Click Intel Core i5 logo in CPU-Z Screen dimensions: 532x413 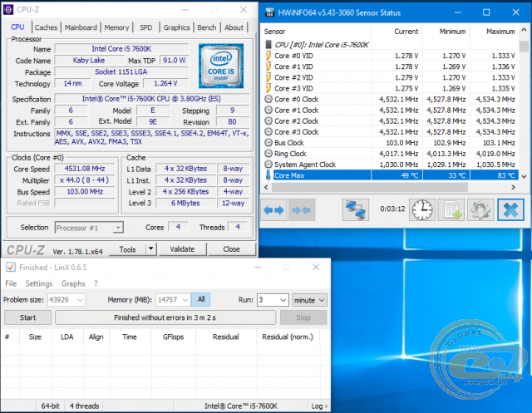click(x=221, y=66)
